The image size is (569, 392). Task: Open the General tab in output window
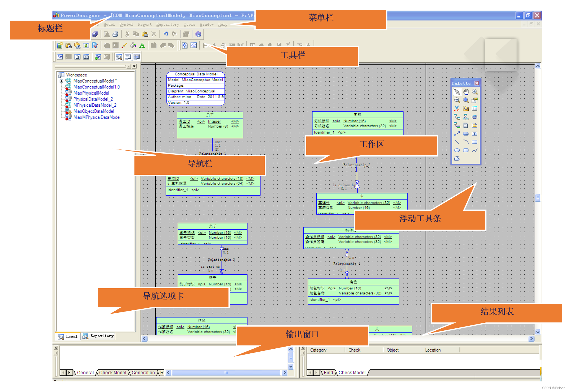pos(85,373)
